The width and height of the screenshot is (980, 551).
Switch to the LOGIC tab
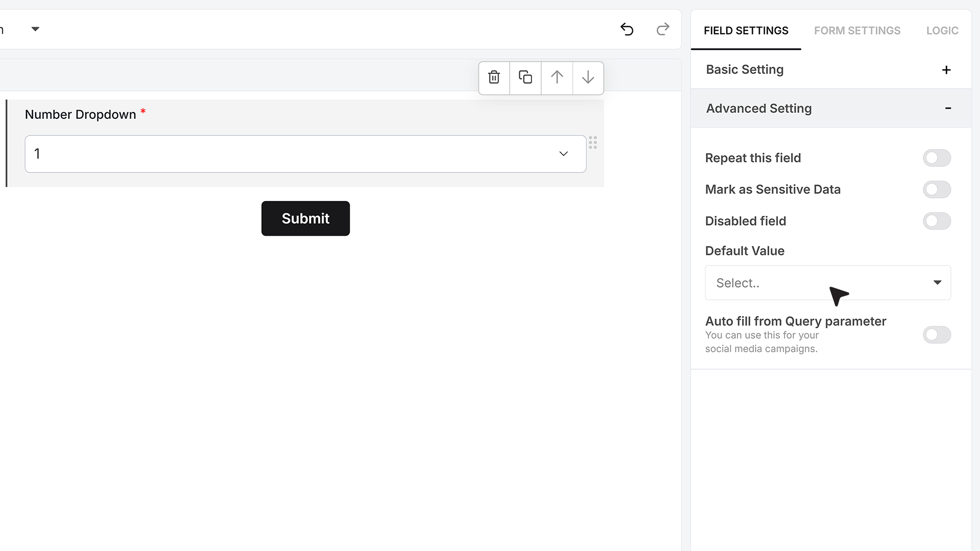point(942,31)
